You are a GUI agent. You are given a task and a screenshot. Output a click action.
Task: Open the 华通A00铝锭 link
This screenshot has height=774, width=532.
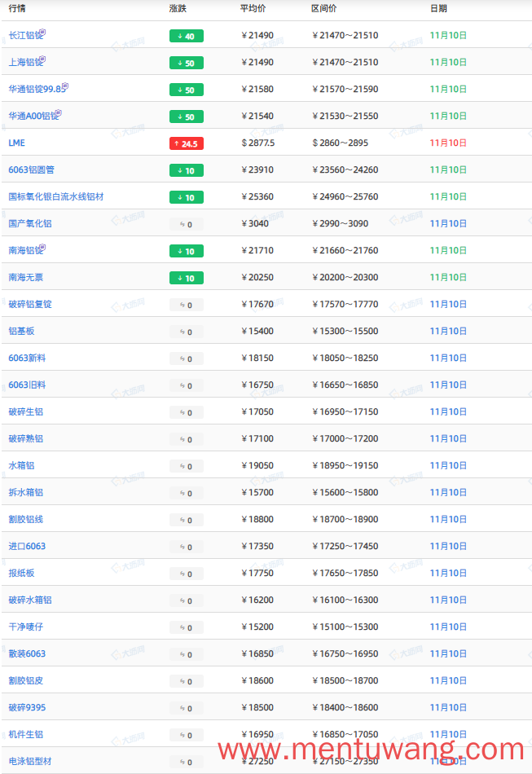pyautogui.click(x=34, y=116)
